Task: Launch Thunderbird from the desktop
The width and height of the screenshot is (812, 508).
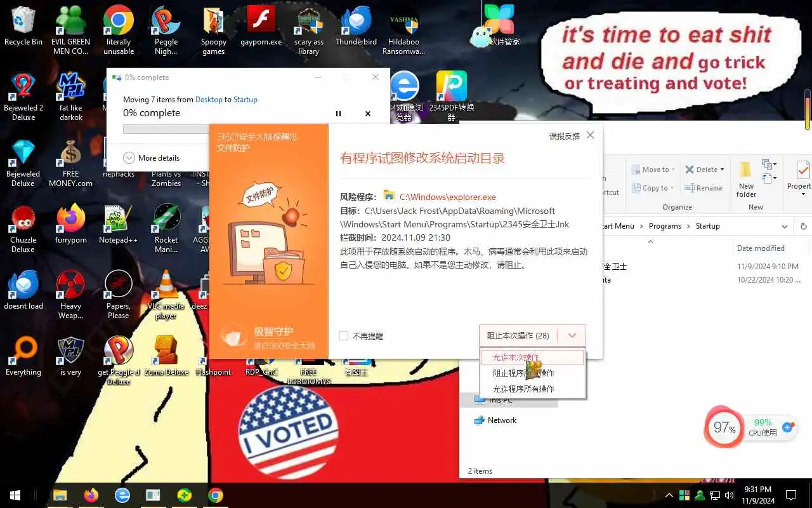Action: [x=357, y=25]
